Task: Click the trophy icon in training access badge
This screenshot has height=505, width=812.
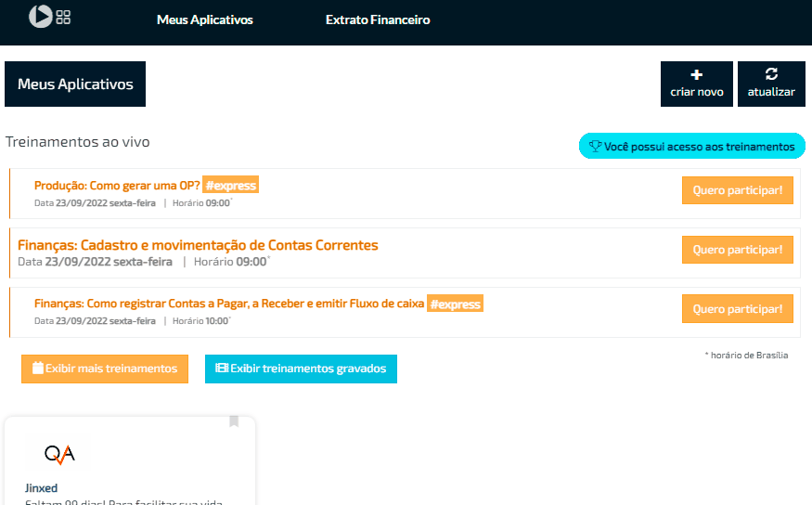Action: click(x=596, y=147)
